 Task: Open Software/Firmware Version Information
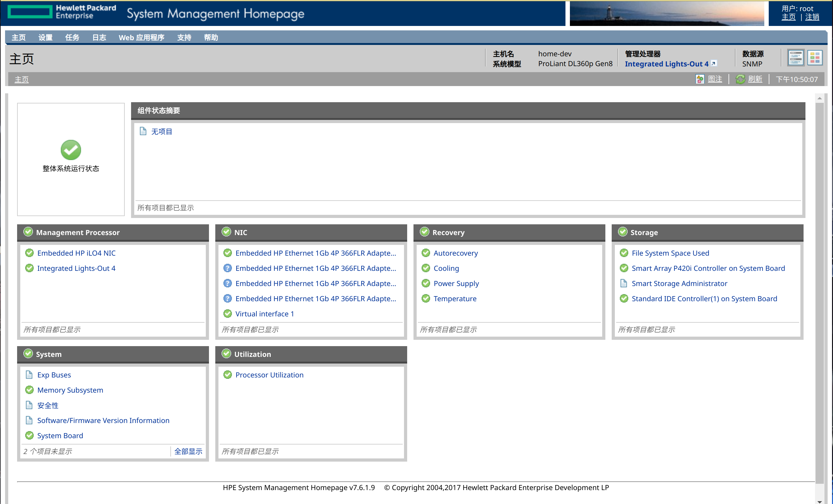104,420
